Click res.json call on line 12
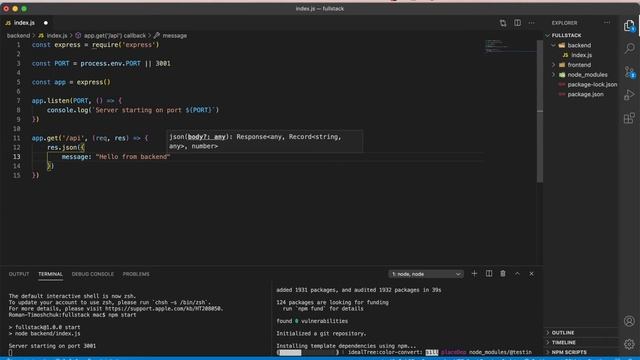 [65, 148]
